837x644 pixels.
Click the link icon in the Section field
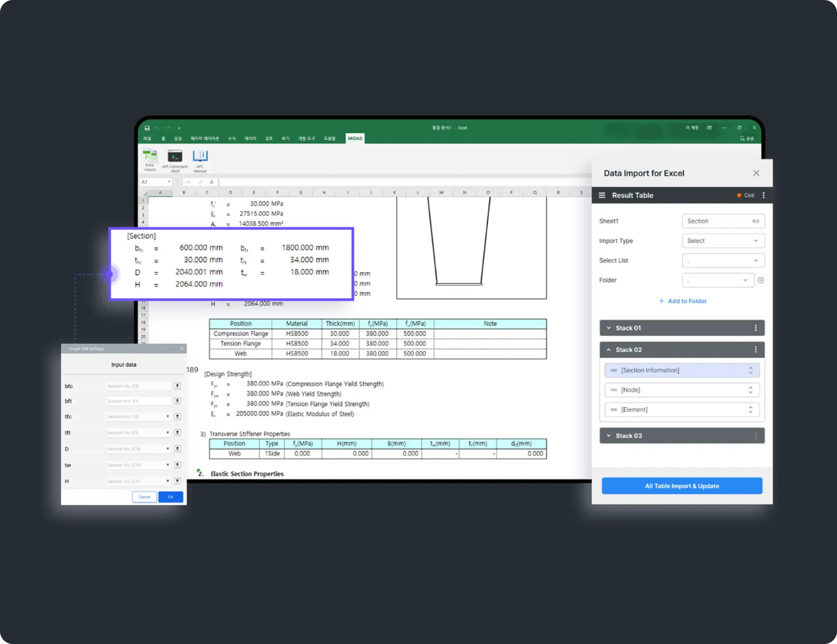pos(755,221)
